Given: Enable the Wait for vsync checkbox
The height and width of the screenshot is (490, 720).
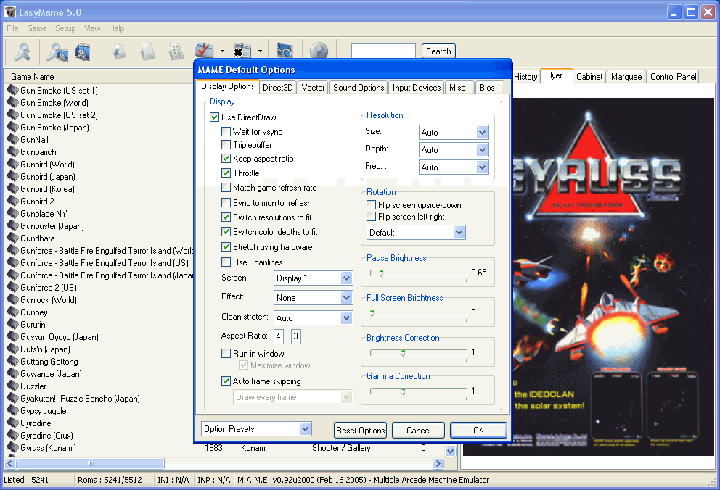Looking at the screenshot, I should coord(226,132).
